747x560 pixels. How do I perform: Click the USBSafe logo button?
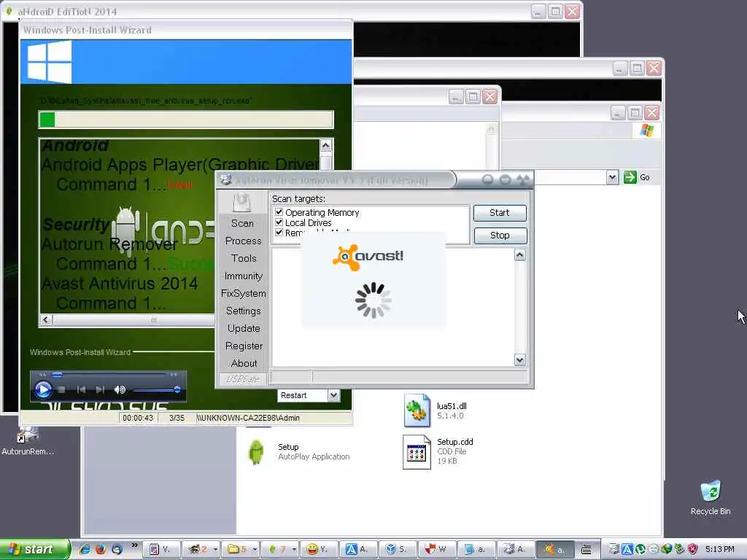pyautogui.click(x=242, y=379)
